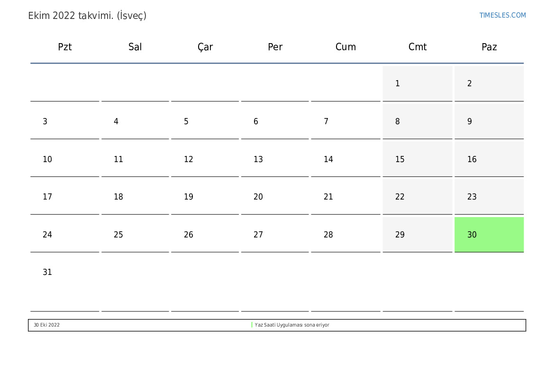Select the highlighted date 30

coord(489,235)
